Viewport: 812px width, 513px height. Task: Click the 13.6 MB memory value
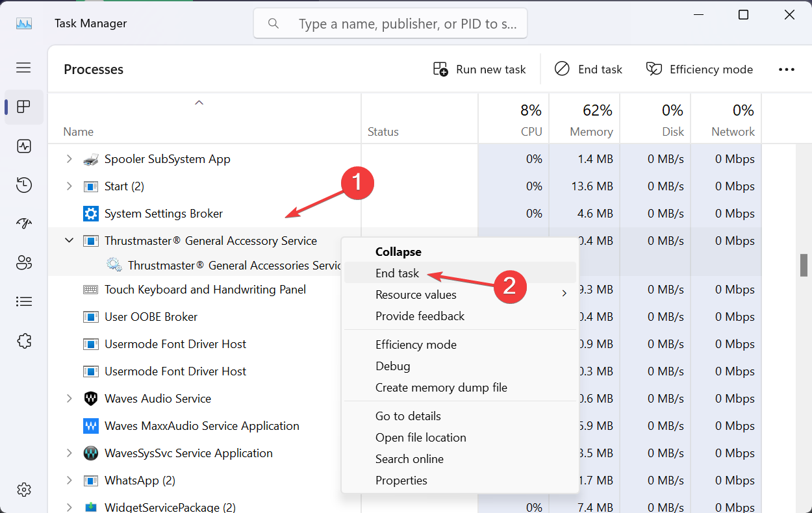(592, 186)
